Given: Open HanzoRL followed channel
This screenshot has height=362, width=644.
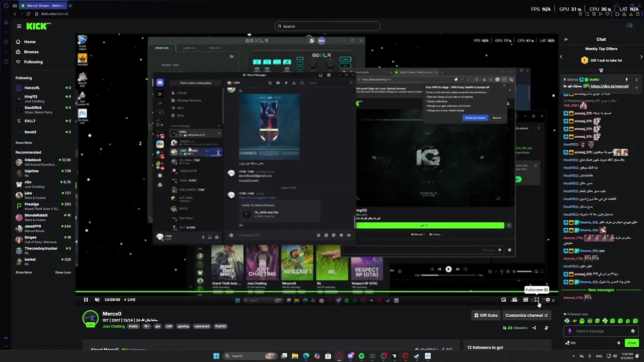Looking at the screenshot, I should 43,87.
